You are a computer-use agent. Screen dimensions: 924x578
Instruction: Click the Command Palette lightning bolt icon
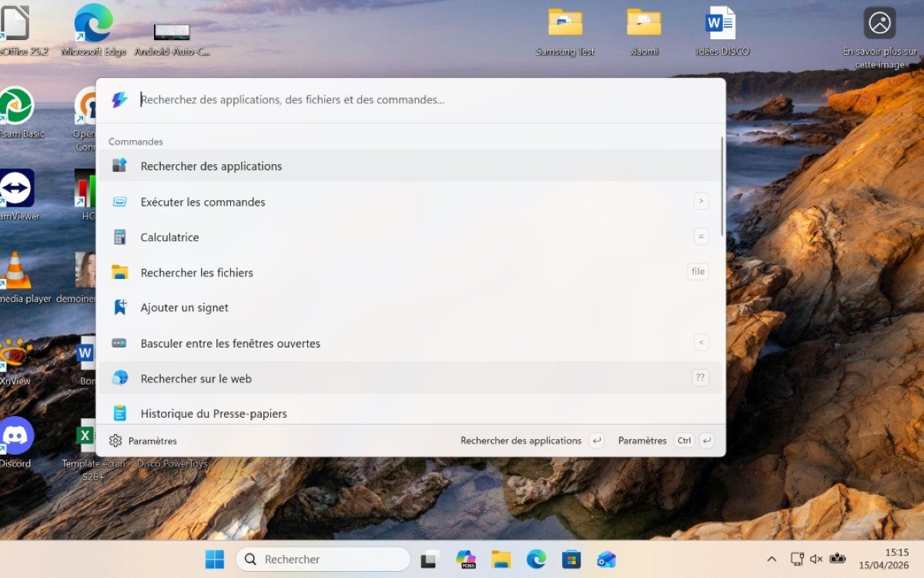click(119, 100)
